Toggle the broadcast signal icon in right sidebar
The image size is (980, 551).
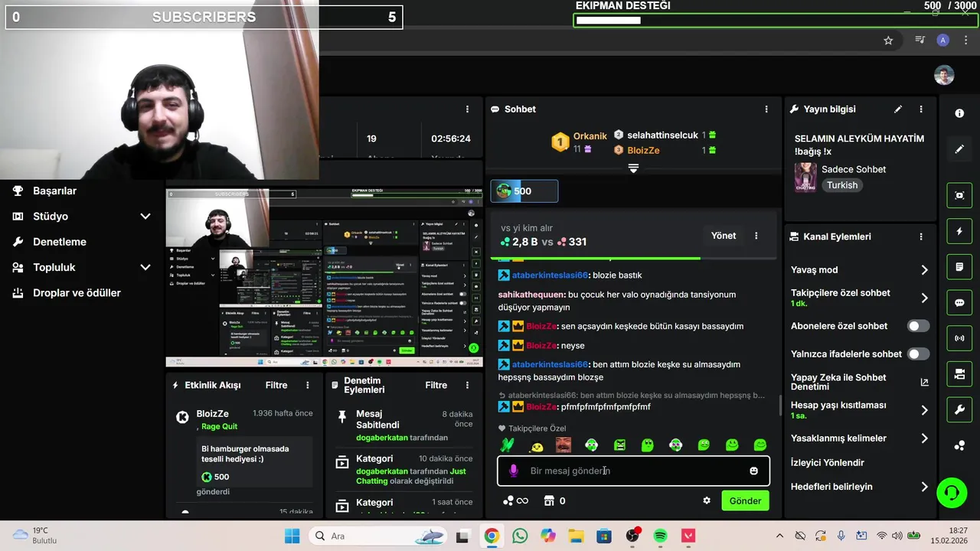tap(959, 338)
